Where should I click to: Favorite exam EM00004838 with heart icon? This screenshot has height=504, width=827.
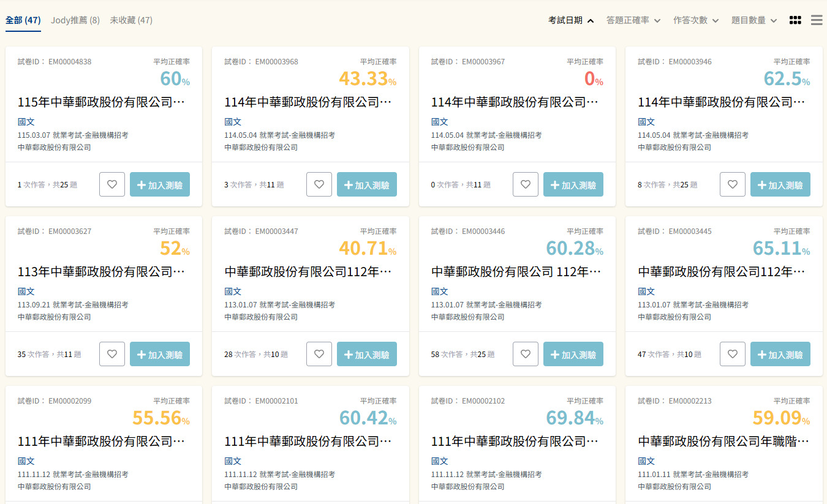click(x=112, y=184)
